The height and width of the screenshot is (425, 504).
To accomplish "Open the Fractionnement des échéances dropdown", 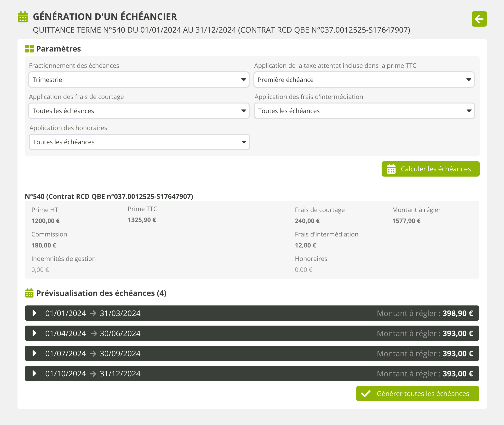I will [x=139, y=80].
